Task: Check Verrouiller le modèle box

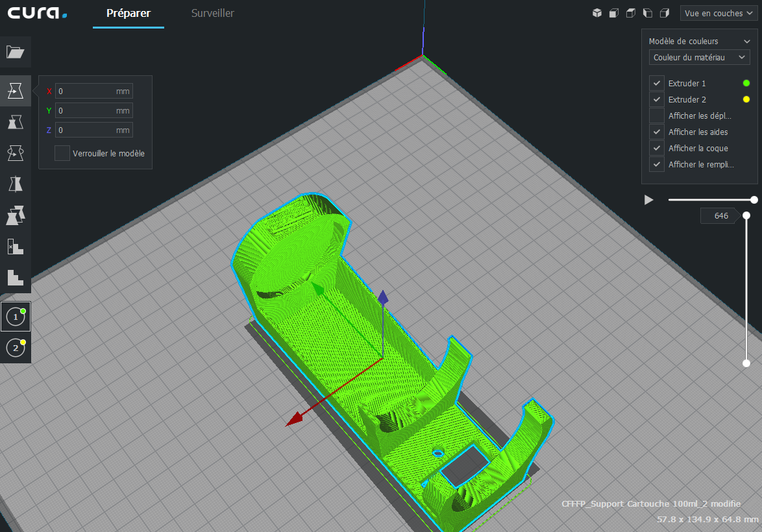Action: (62, 153)
